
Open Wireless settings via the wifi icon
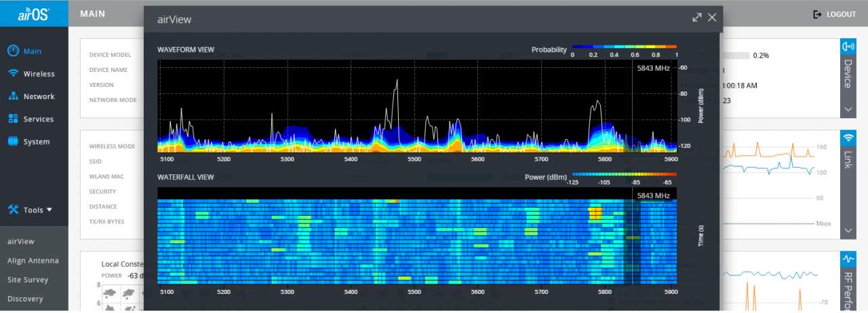click(x=13, y=73)
